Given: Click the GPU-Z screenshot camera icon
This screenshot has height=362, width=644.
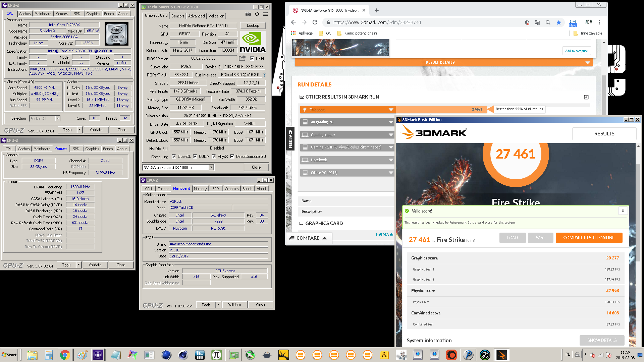Looking at the screenshot, I should [x=248, y=14].
